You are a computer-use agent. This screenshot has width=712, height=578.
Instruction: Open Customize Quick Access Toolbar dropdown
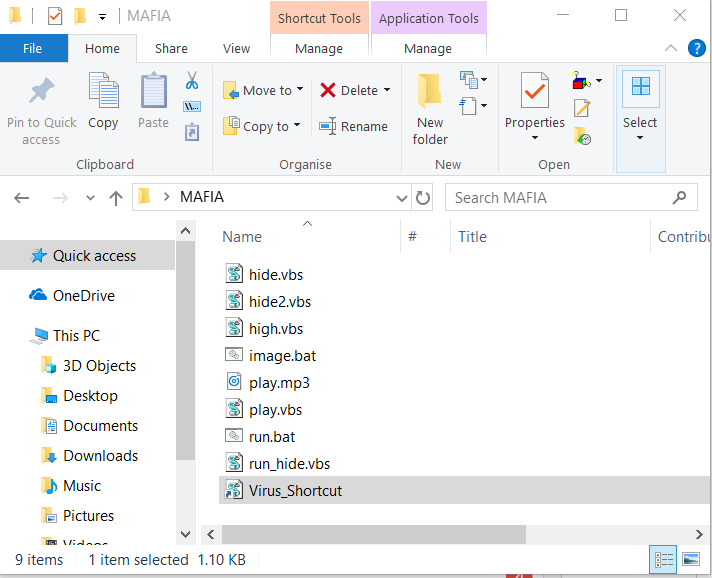coord(103,17)
